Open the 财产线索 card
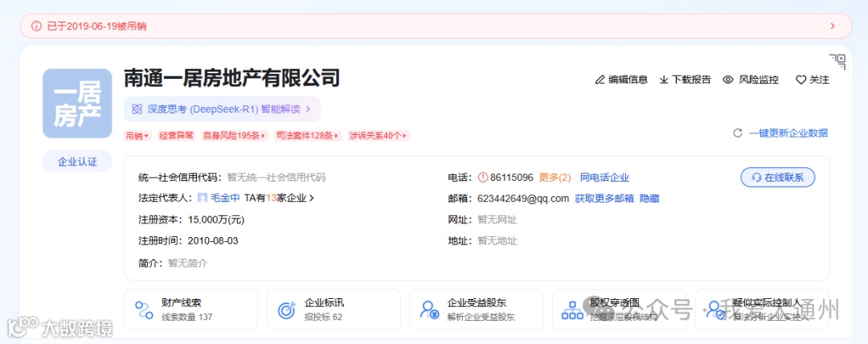The image size is (868, 344). coord(191,309)
